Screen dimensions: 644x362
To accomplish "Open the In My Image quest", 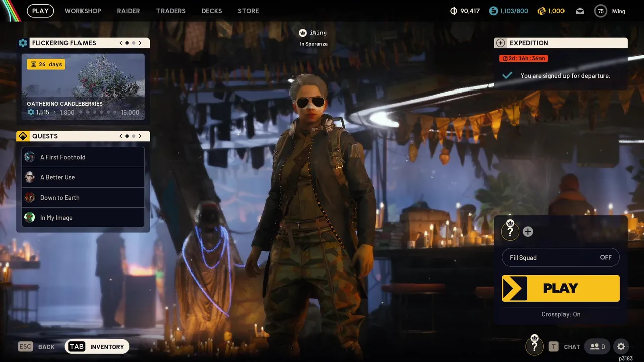I will pyautogui.click(x=83, y=218).
